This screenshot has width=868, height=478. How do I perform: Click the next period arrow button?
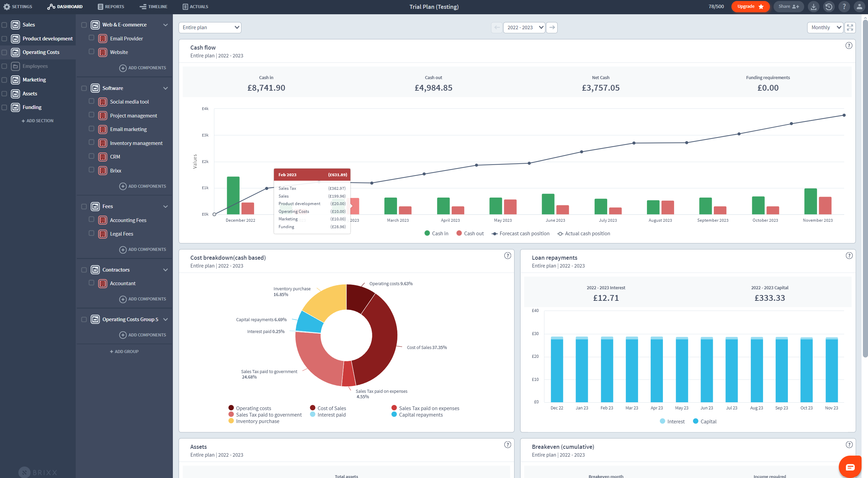(x=552, y=27)
